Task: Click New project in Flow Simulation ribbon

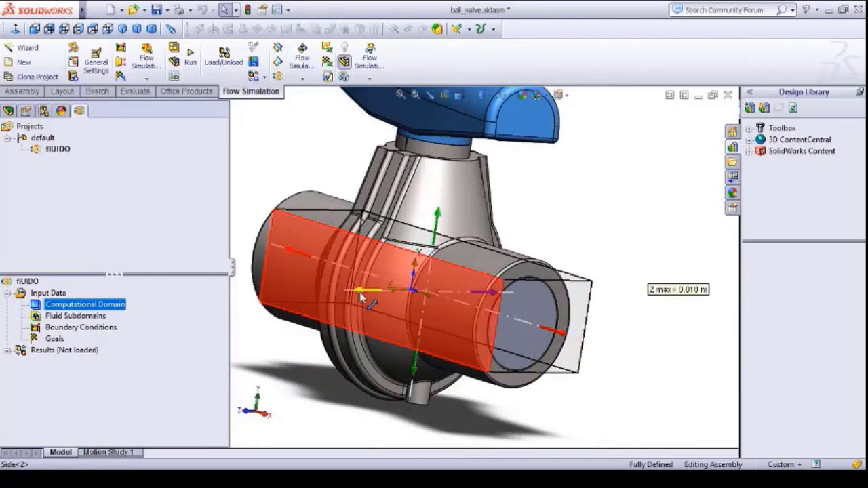Action: [x=18, y=62]
